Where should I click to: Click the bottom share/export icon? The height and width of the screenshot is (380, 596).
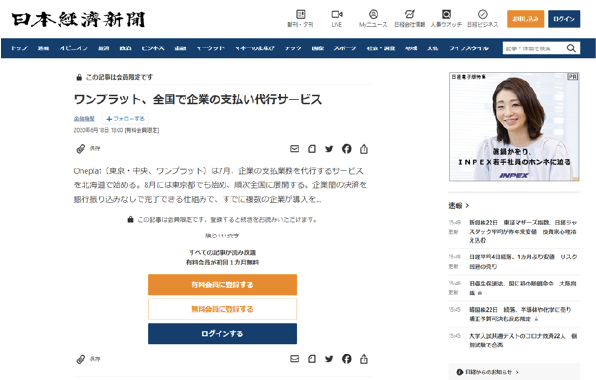point(364,359)
